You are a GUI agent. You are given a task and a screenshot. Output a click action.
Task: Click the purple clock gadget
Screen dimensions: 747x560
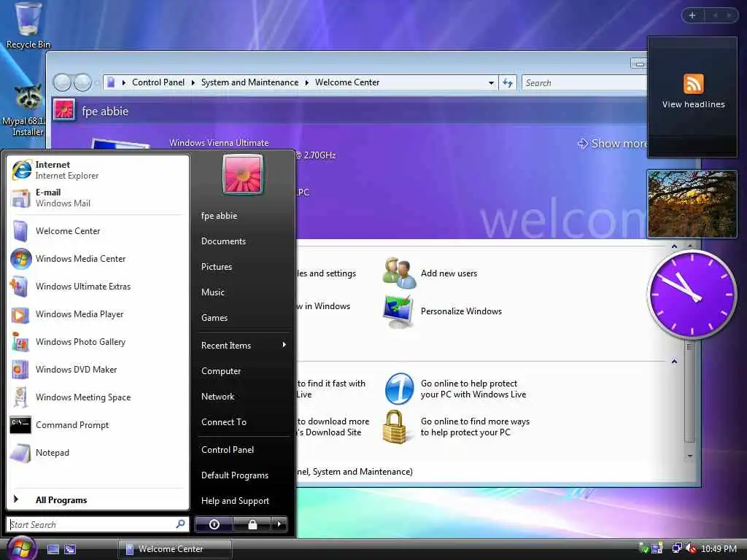(x=692, y=295)
